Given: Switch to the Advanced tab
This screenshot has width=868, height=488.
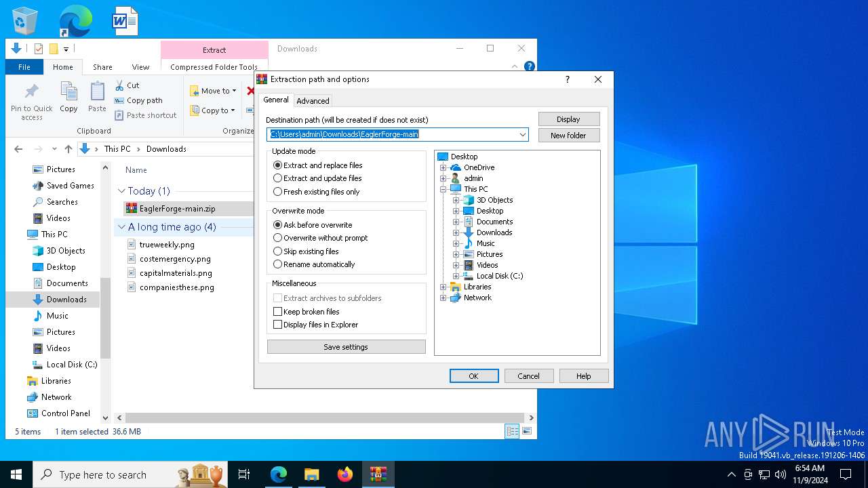Looking at the screenshot, I should tap(313, 101).
